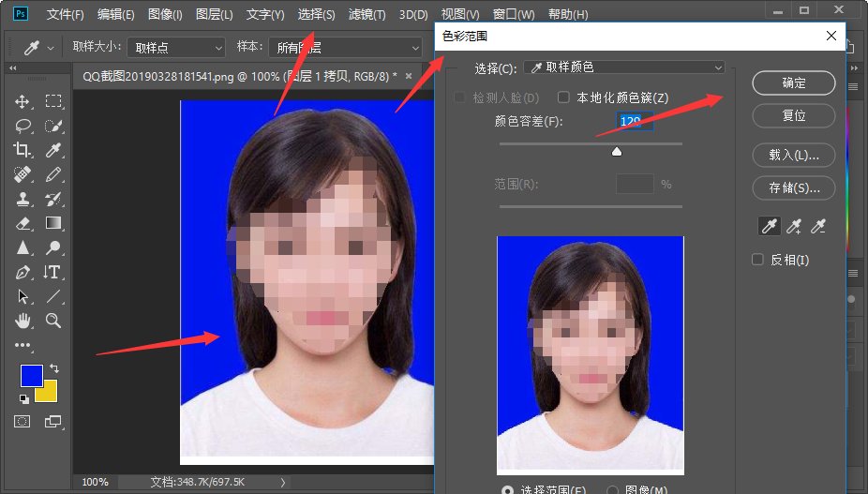Switch to QQ截图20190328181541.png document tab

[x=240, y=77]
